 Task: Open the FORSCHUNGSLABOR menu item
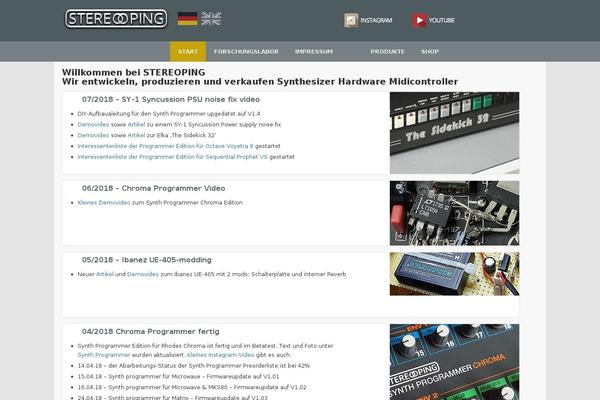(246, 51)
